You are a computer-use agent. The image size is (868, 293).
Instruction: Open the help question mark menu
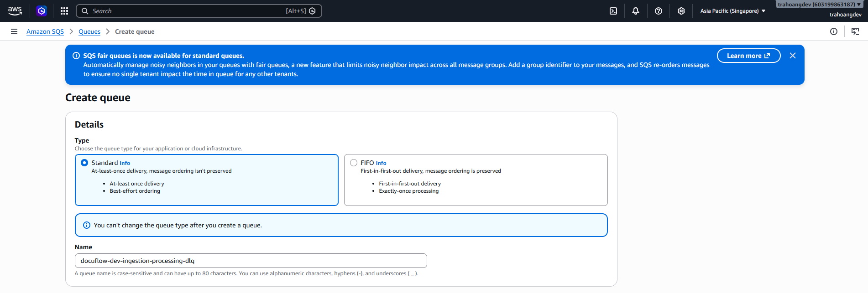pos(659,11)
